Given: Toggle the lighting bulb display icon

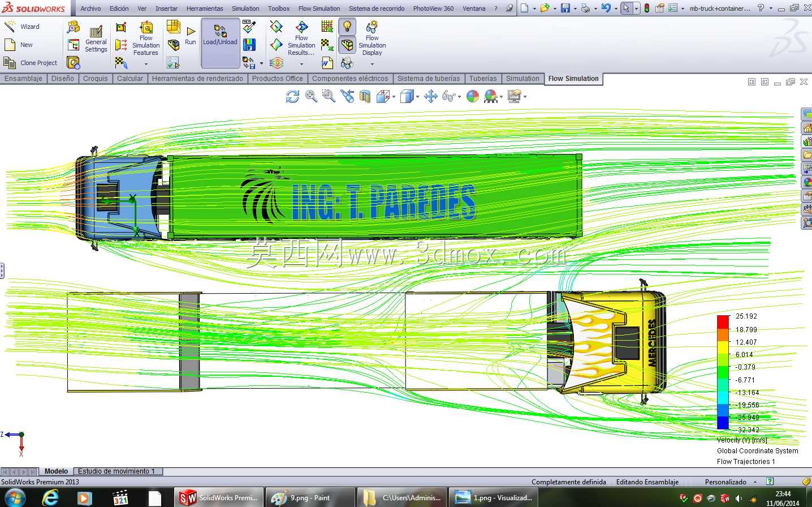Looking at the screenshot, I should (347, 26).
